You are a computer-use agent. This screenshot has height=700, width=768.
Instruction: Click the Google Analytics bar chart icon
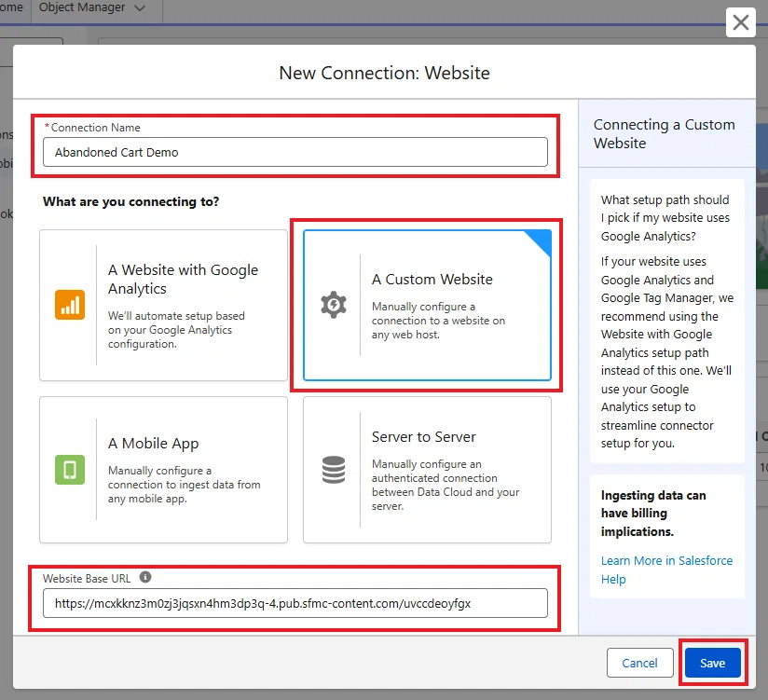click(x=70, y=305)
